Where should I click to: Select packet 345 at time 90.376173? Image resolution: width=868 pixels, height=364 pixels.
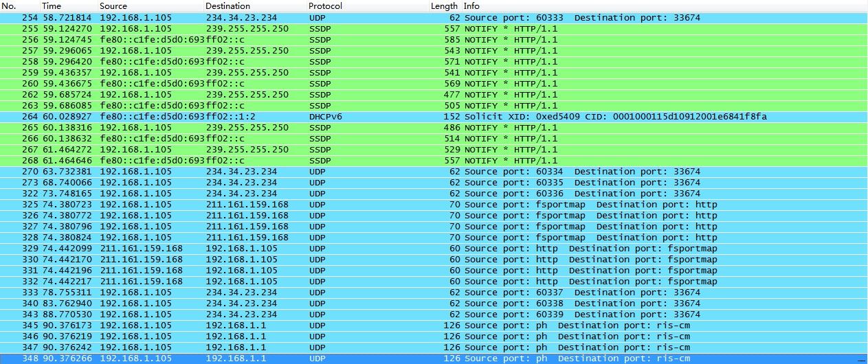(434, 326)
